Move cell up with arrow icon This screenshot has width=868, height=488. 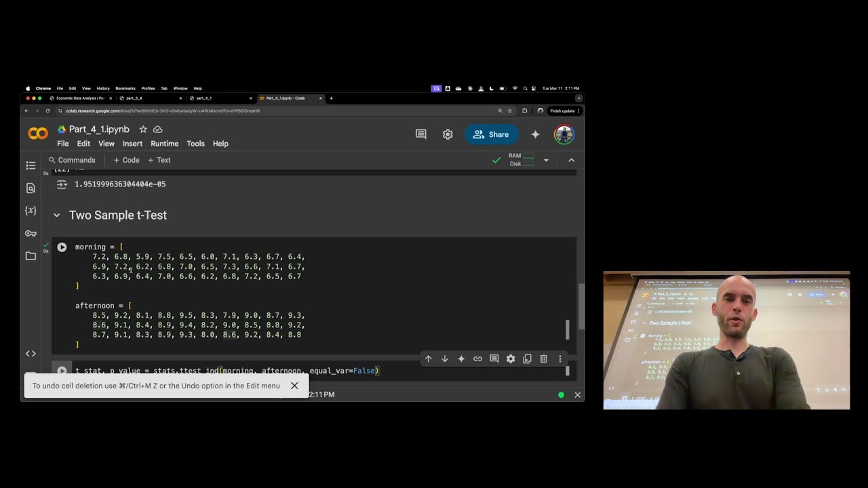point(428,359)
